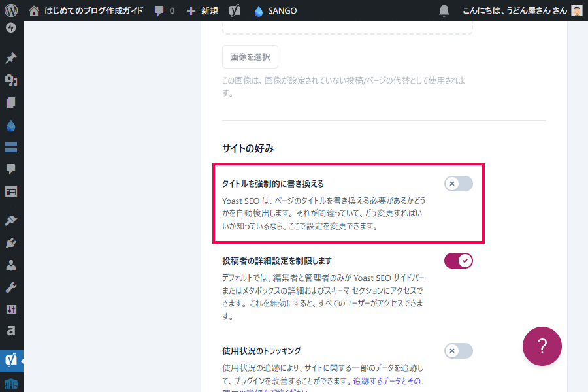Enable 使用状況のトラッキング toggle
588x392 pixels.
click(x=458, y=351)
